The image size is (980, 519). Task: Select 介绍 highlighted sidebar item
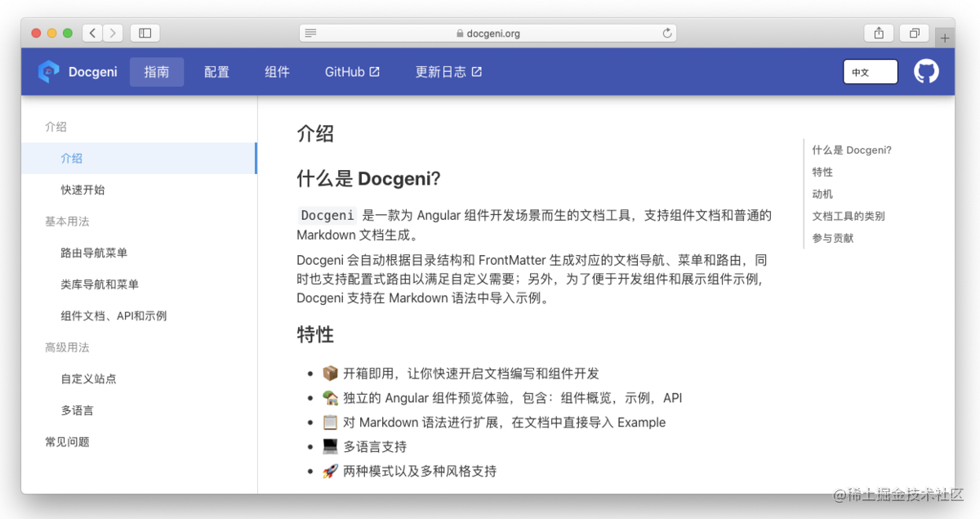point(139,159)
